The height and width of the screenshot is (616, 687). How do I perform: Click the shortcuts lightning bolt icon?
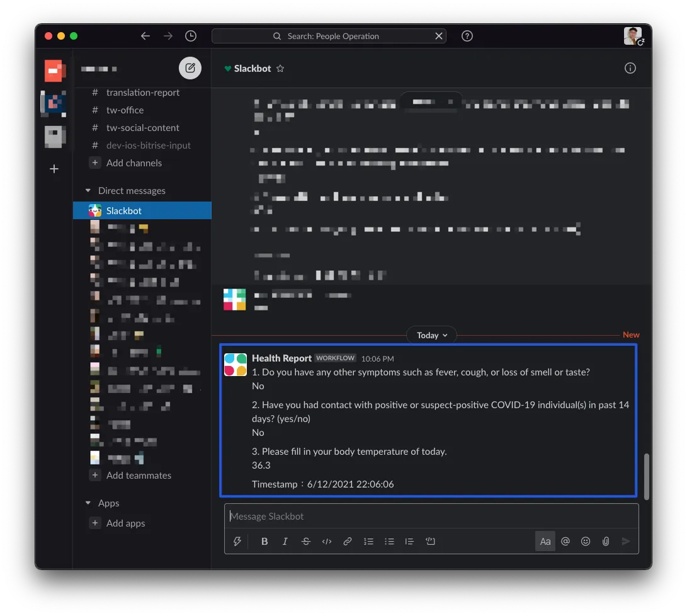pos(237,541)
